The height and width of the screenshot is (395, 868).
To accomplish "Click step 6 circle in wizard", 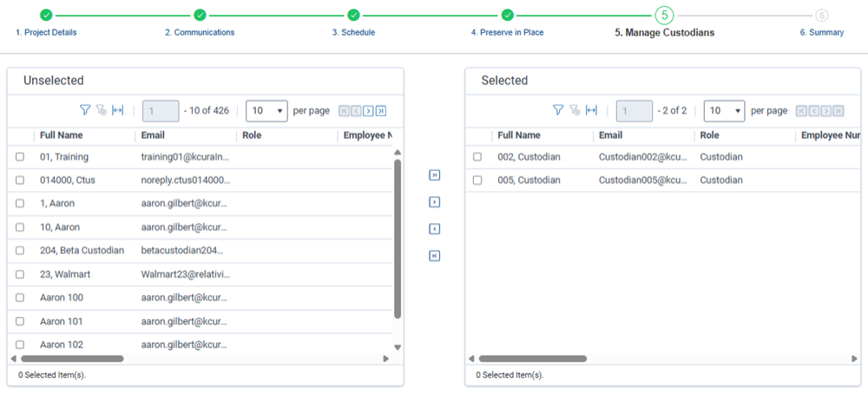I will click(822, 15).
